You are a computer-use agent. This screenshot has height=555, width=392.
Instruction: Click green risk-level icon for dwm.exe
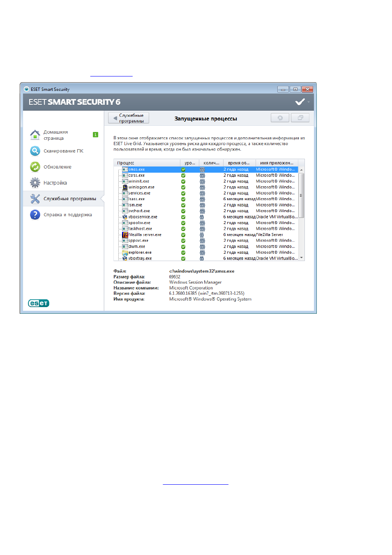(183, 247)
